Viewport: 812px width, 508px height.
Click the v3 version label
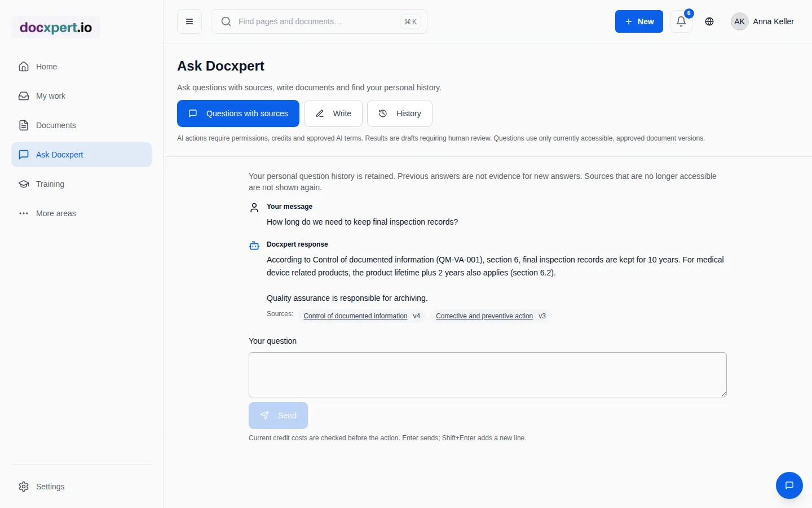[542, 316]
